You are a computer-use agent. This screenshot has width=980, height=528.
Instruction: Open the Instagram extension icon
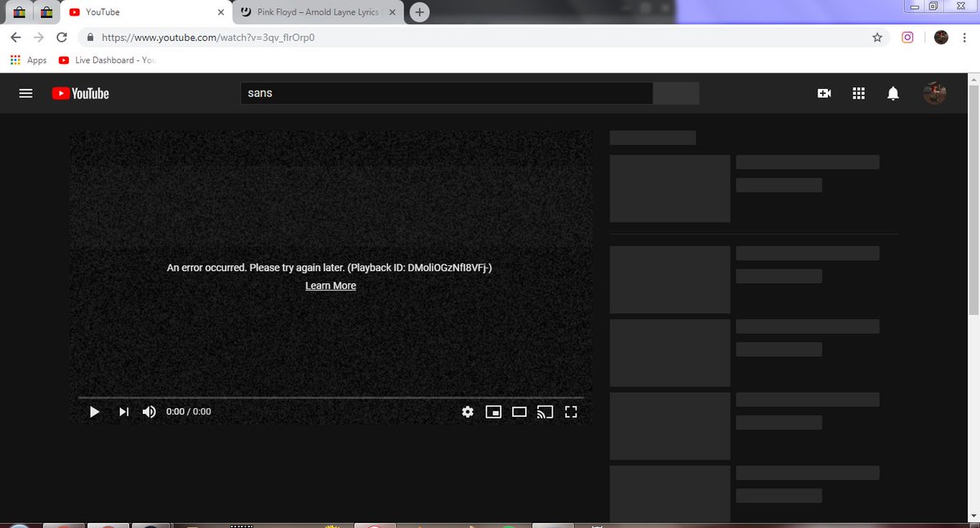click(907, 38)
